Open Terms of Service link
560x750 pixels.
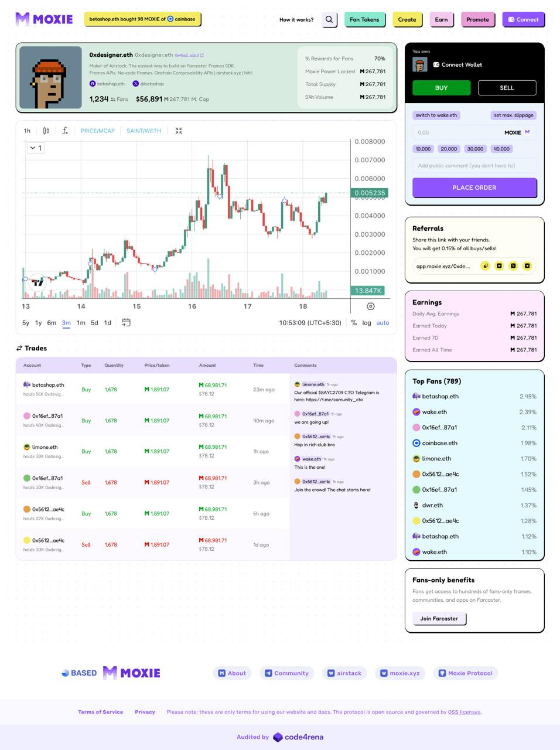point(101,712)
